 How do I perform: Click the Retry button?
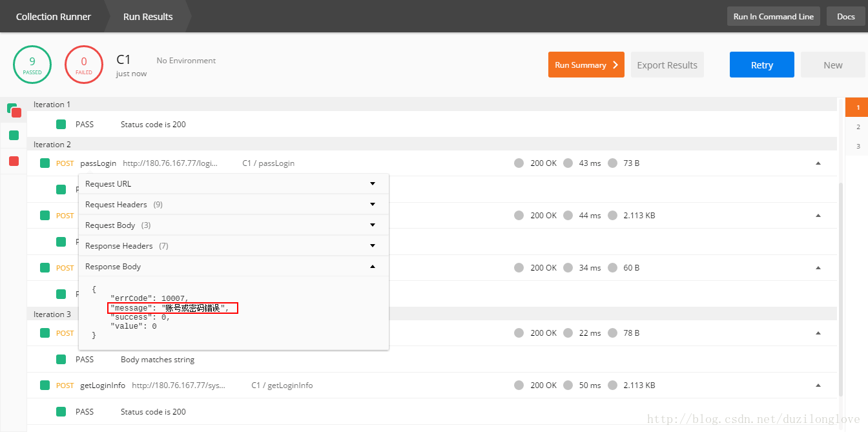pos(762,65)
